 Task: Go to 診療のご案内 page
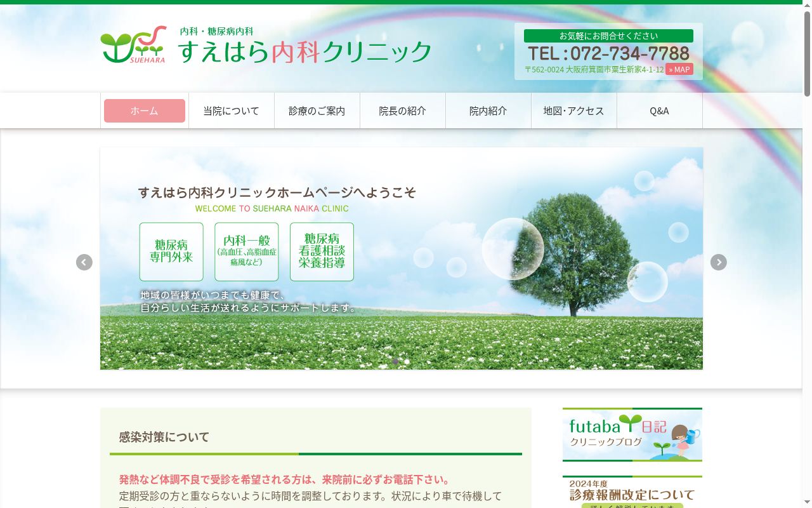tap(317, 110)
